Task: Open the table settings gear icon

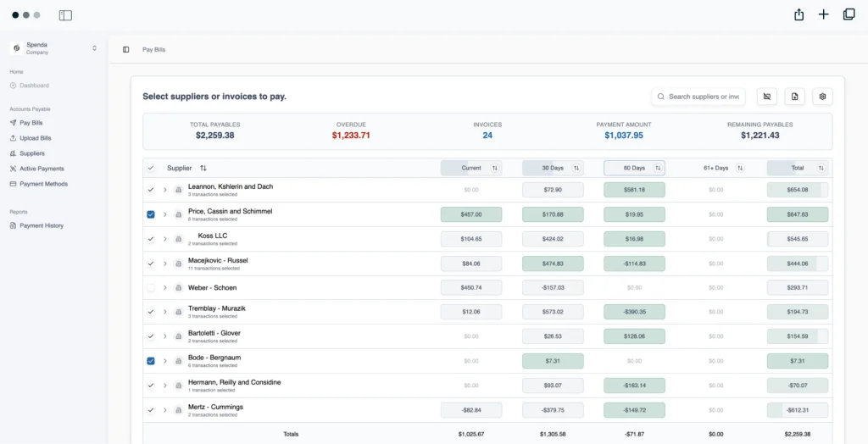Action: click(x=822, y=97)
